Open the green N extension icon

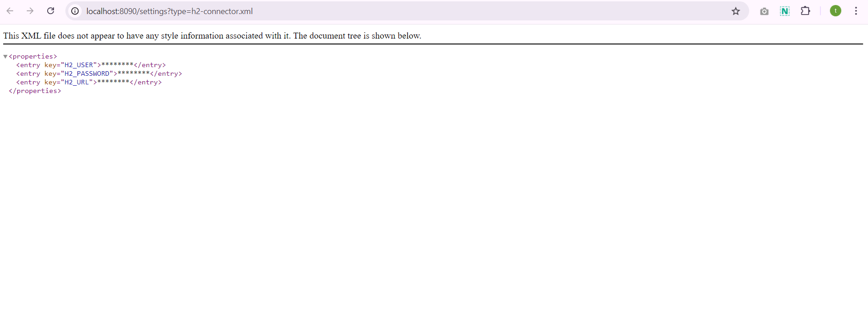click(x=785, y=11)
